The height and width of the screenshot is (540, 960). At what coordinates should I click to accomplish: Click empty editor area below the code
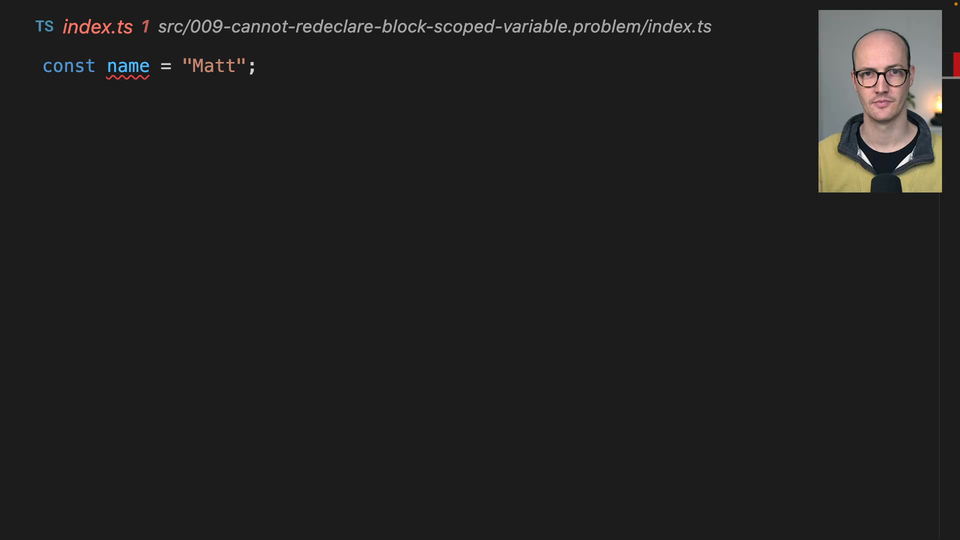coord(450,300)
